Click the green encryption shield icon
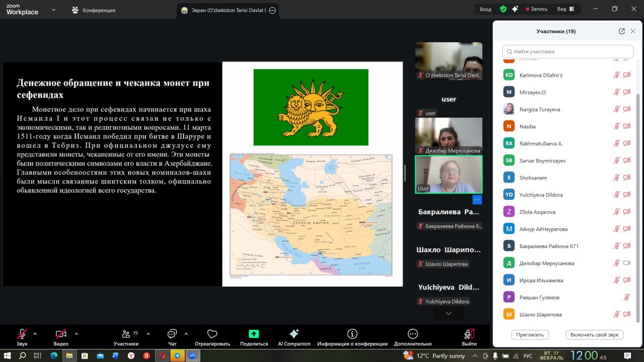Screen dimensions: 644x362 503,9
